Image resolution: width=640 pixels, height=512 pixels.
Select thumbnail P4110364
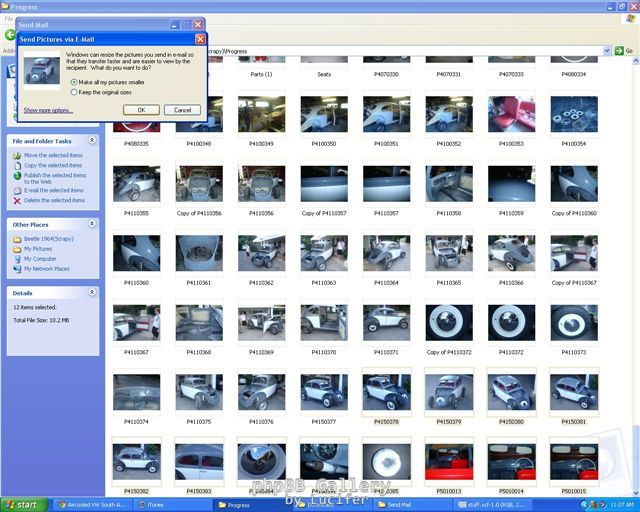coord(387,253)
